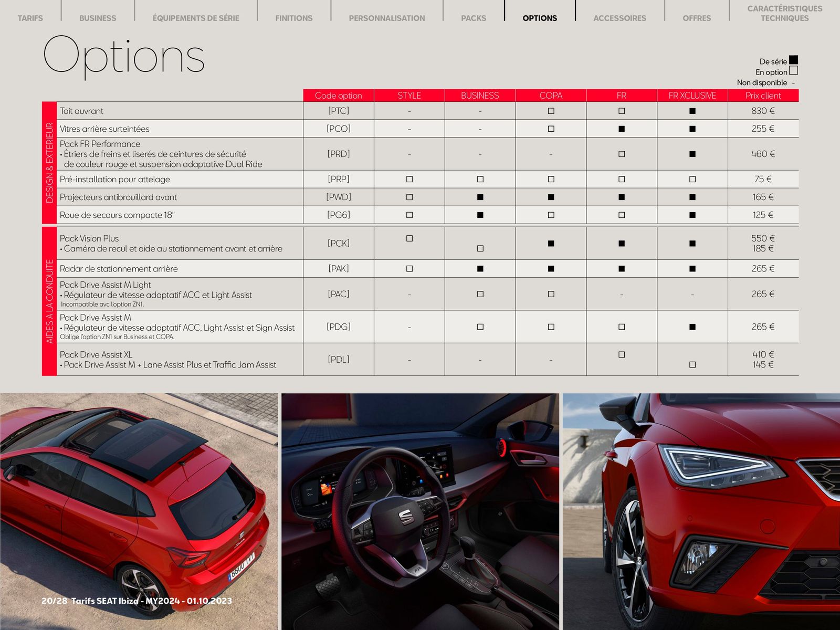The height and width of the screenshot is (630, 840).
Task: Click Pack Drive Assist XL FR option box
Action: pos(622,354)
